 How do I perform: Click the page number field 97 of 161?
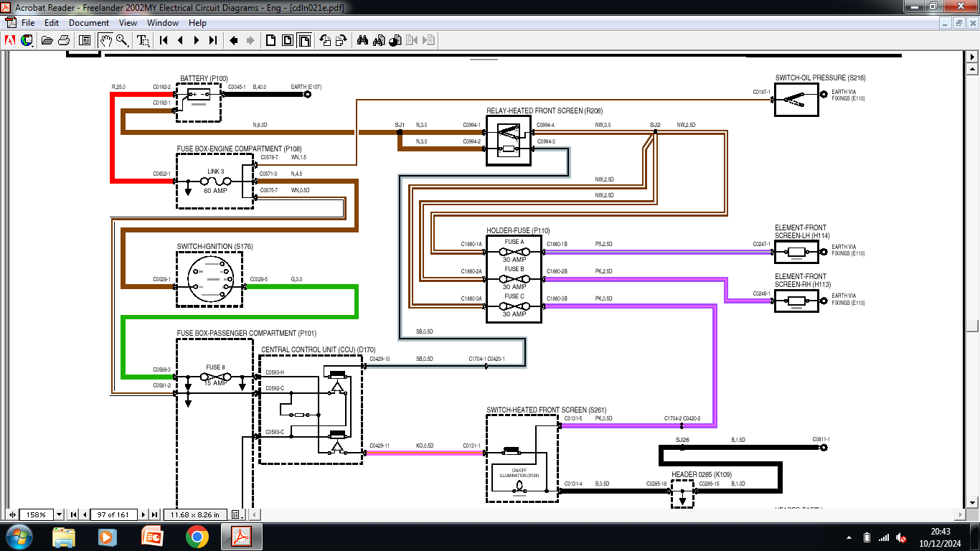114,514
